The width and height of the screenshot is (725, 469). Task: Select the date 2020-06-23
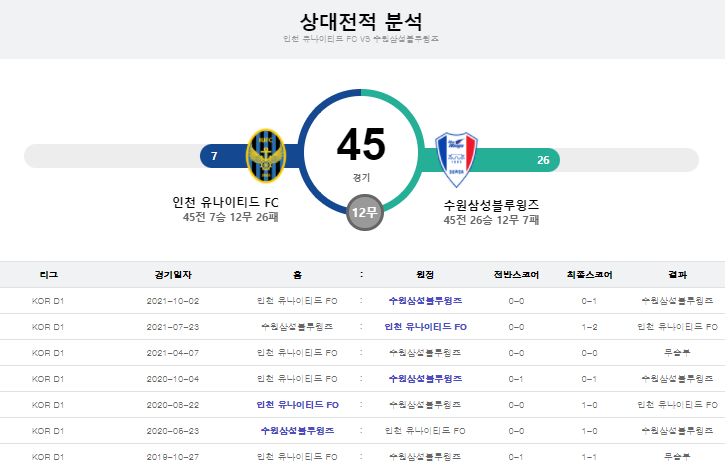point(173,431)
